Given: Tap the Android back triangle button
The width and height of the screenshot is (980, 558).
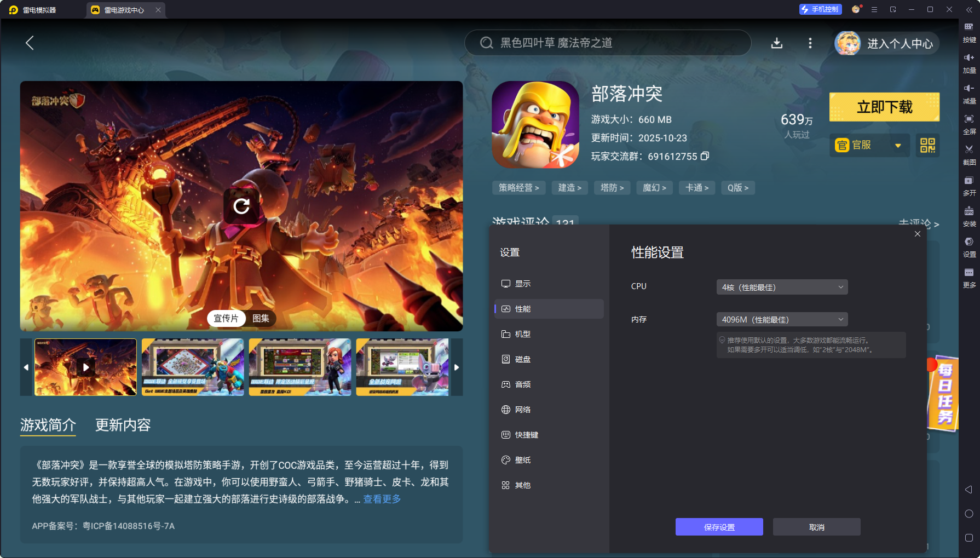Looking at the screenshot, I should 969,490.
